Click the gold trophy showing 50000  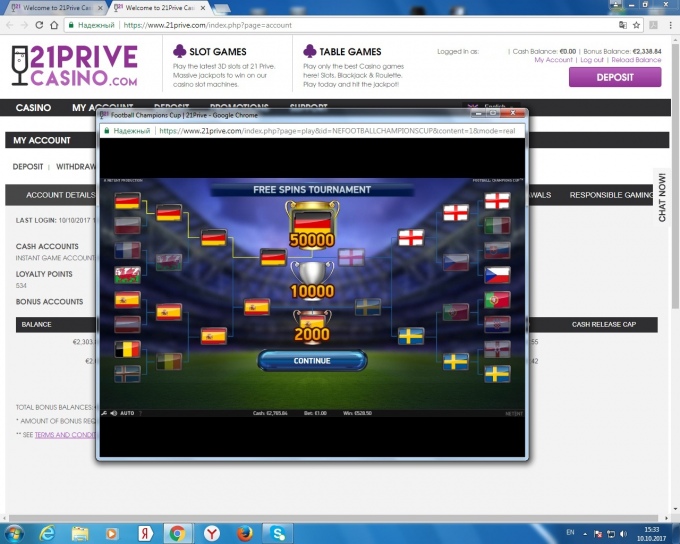(312, 225)
